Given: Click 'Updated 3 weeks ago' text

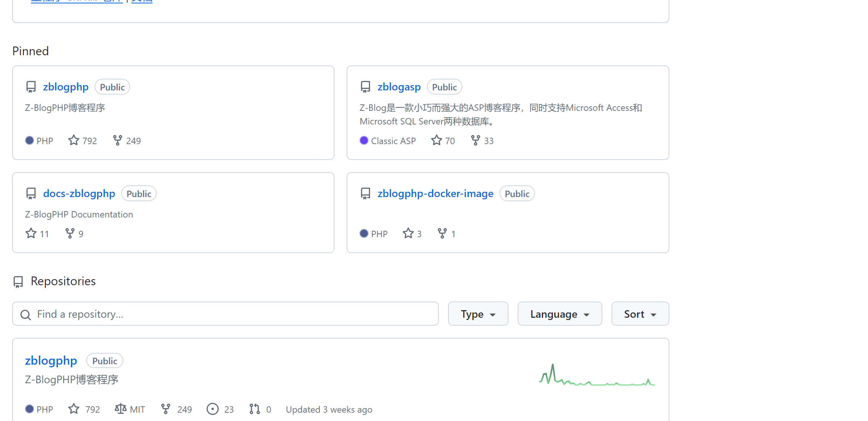Looking at the screenshot, I should click(329, 410).
